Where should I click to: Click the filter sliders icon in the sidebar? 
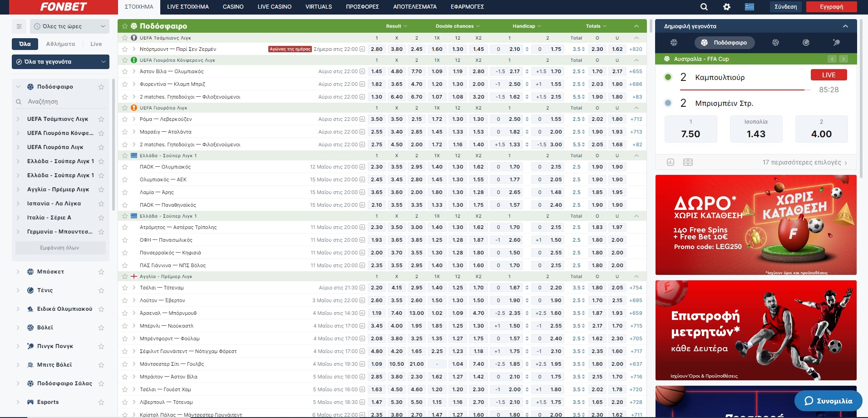point(19,26)
